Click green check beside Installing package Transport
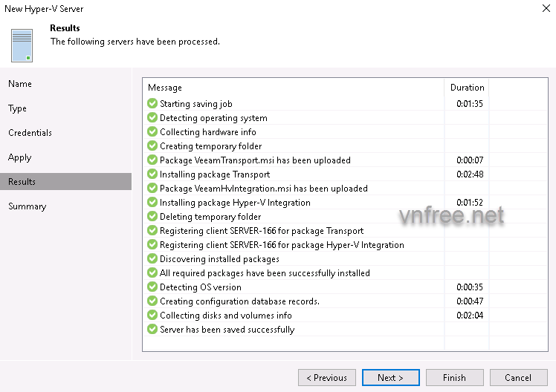 [152, 174]
